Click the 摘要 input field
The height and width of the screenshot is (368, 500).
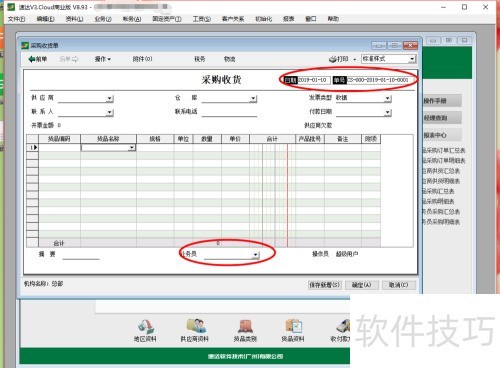pos(81,255)
